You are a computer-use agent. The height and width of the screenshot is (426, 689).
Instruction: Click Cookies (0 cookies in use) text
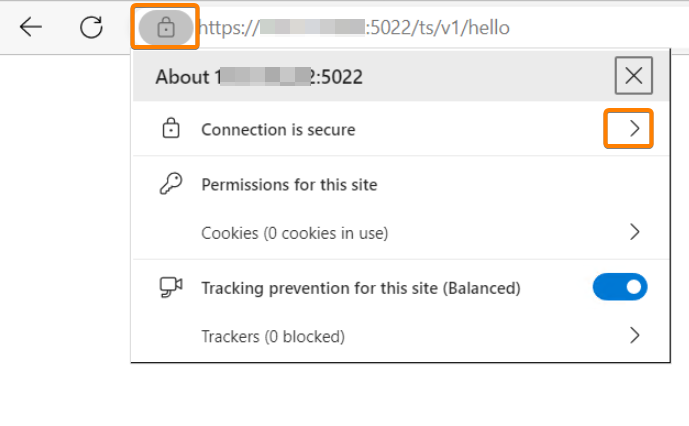pyautogui.click(x=294, y=233)
